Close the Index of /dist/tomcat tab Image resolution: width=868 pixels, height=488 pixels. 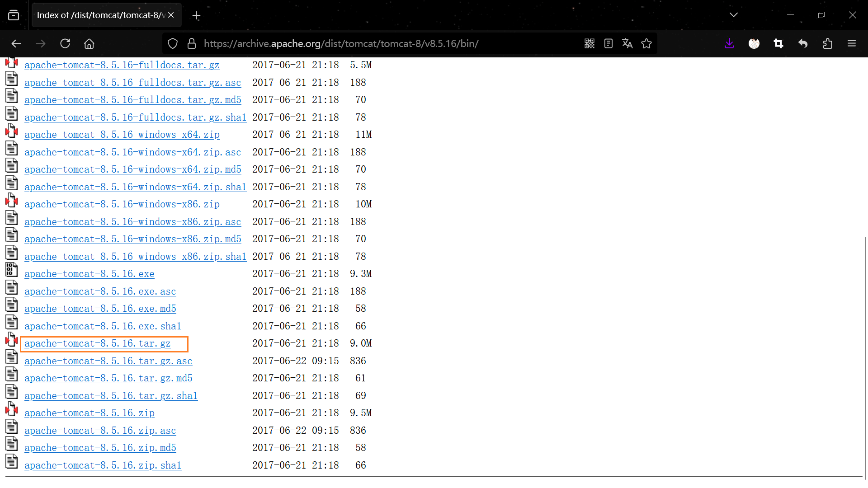click(x=171, y=15)
